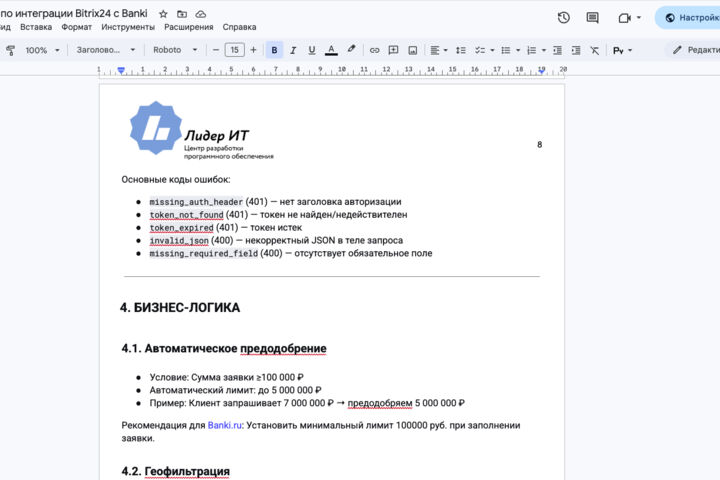Insert image icon
This screenshot has height=480, width=720.
pos(412,50)
